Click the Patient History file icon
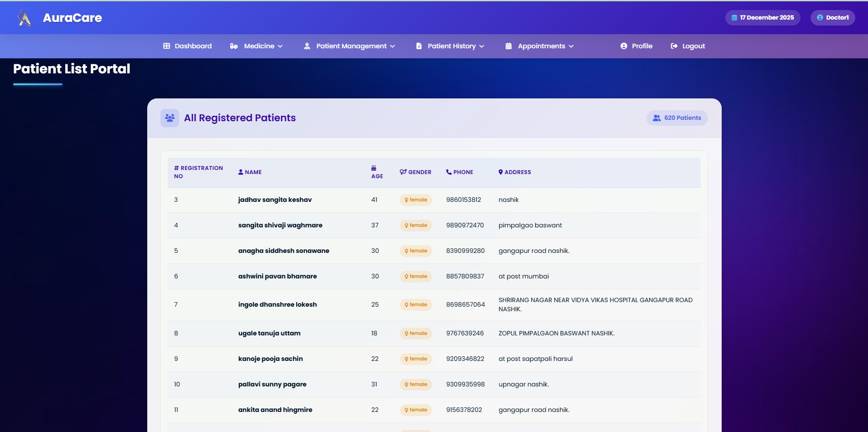Screen dimensions: 868x432 (419, 46)
